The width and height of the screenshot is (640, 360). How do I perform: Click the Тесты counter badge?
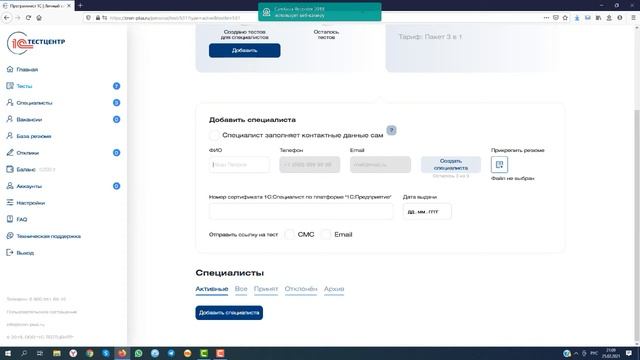pos(116,86)
